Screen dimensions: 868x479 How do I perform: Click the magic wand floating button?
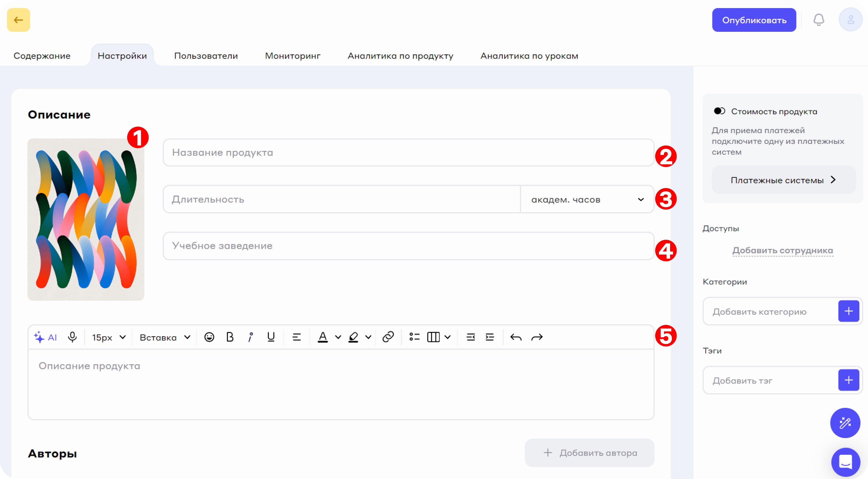point(845,423)
